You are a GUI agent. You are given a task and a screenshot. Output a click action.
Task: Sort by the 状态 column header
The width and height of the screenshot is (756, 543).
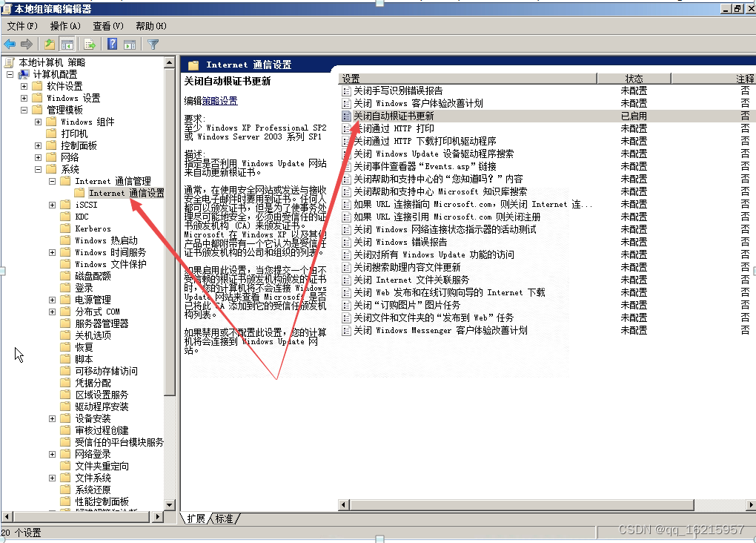[x=634, y=79]
